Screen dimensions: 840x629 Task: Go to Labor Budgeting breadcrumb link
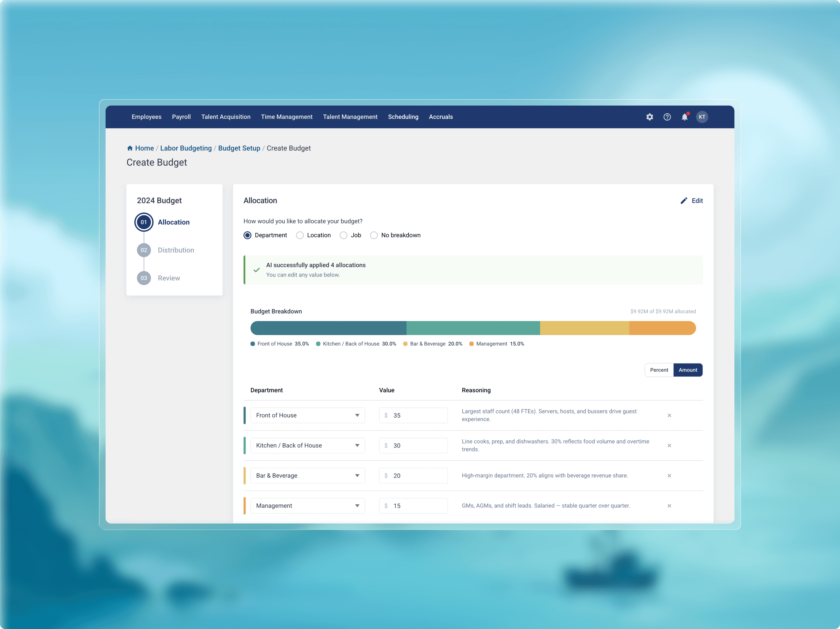[186, 148]
